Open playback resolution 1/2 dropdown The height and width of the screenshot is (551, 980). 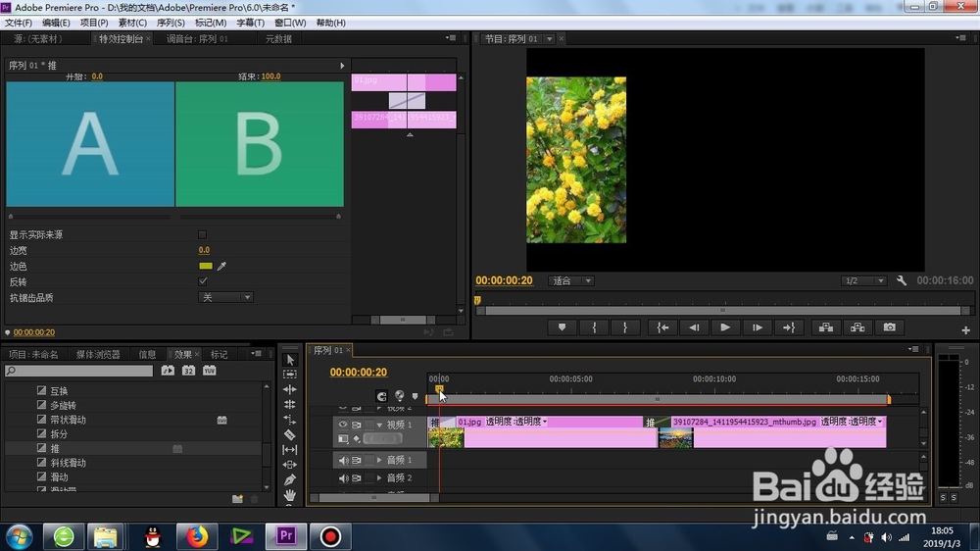863,280
